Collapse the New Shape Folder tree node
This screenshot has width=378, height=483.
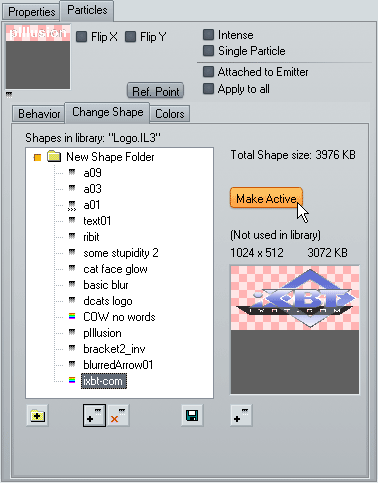[x=37, y=157]
